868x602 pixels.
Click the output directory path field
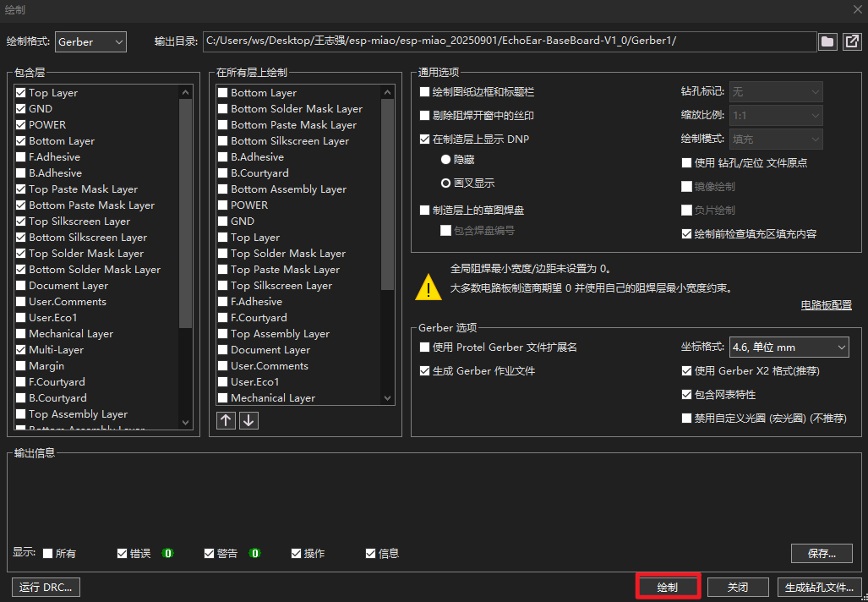(509, 41)
